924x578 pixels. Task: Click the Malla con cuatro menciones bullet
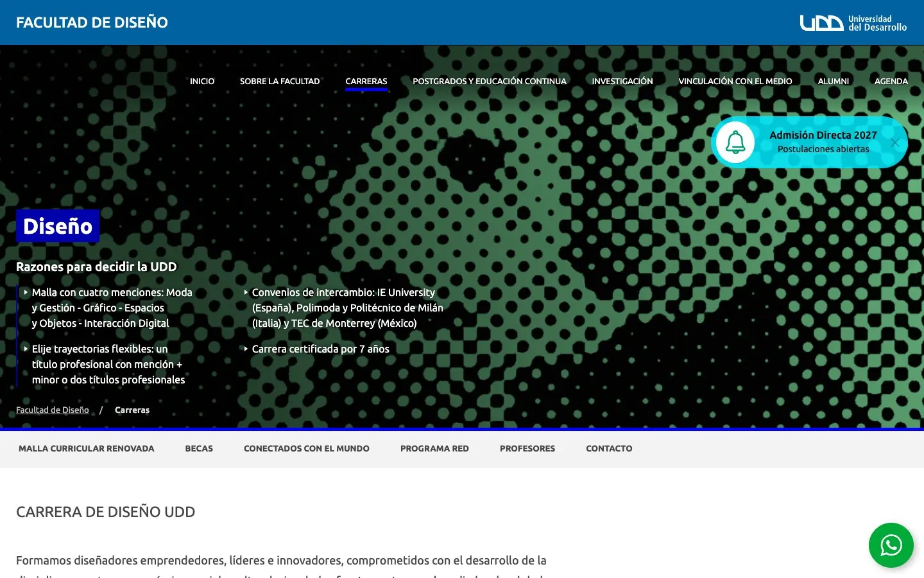tap(112, 308)
